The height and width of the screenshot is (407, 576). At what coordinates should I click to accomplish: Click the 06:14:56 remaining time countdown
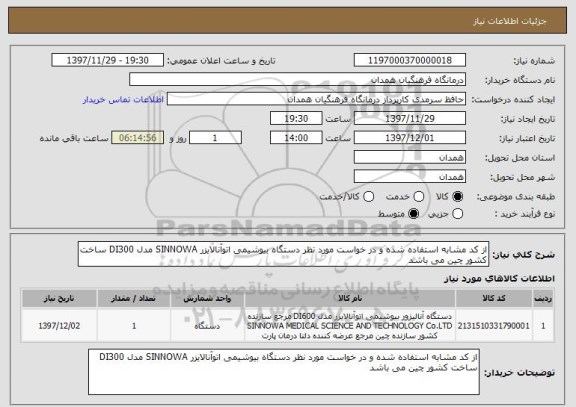point(138,138)
